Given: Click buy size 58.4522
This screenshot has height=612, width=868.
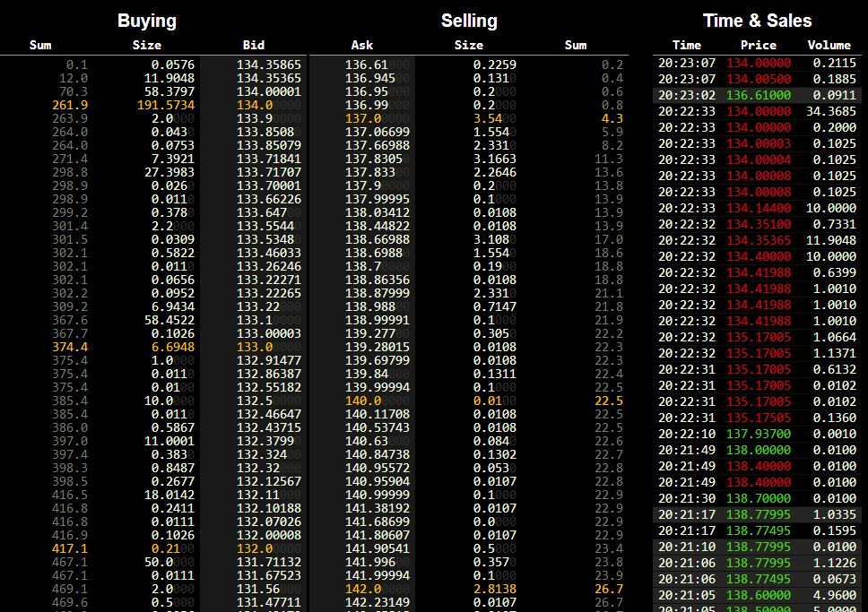Looking at the screenshot, I should [169, 321].
